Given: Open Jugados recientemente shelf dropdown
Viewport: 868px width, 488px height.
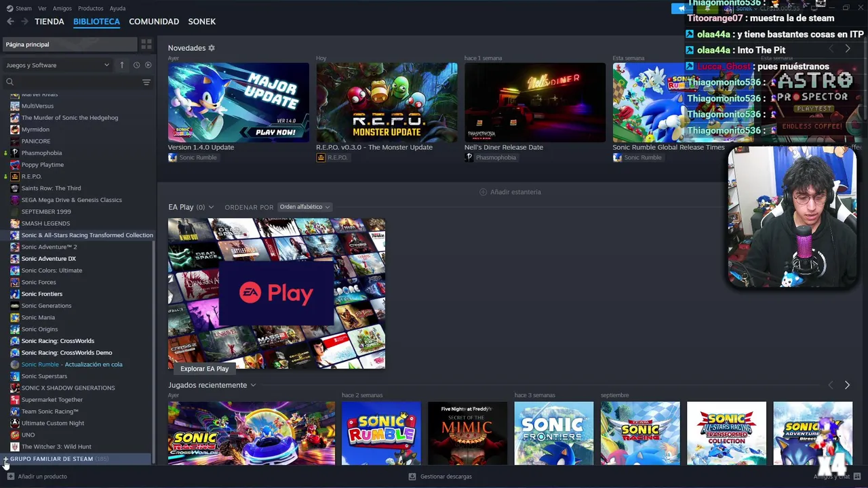Looking at the screenshot, I should 253,385.
